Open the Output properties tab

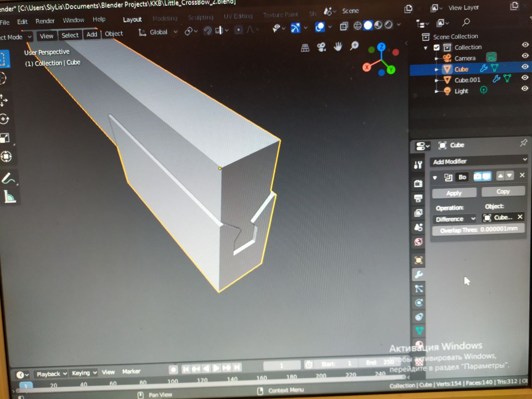(418, 198)
